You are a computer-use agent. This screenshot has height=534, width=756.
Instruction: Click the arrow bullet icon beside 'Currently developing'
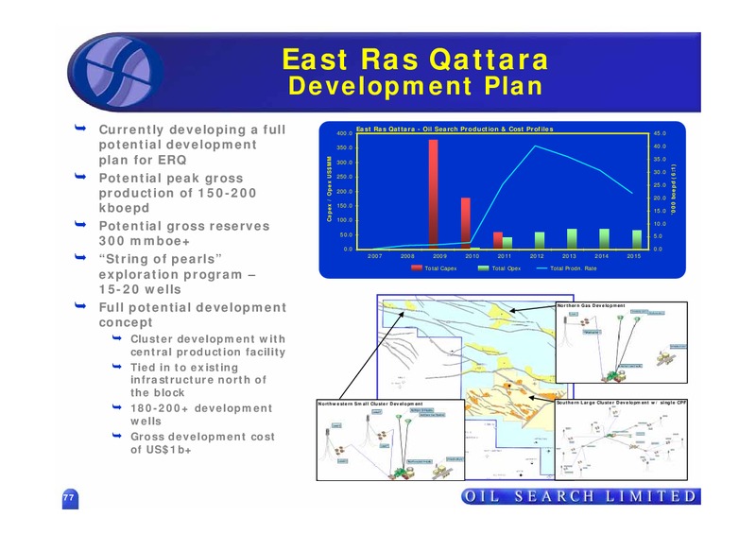click(x=80, y=128)
